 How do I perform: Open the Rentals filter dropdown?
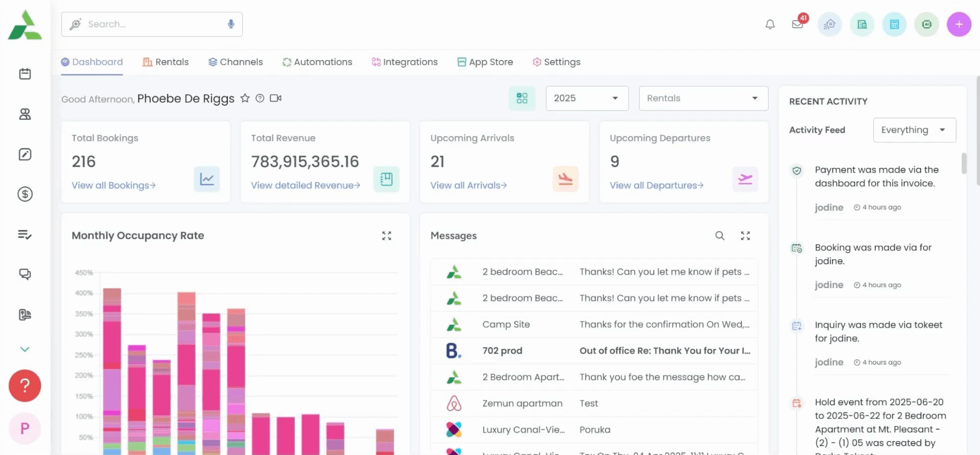click(x=703, y=98)
